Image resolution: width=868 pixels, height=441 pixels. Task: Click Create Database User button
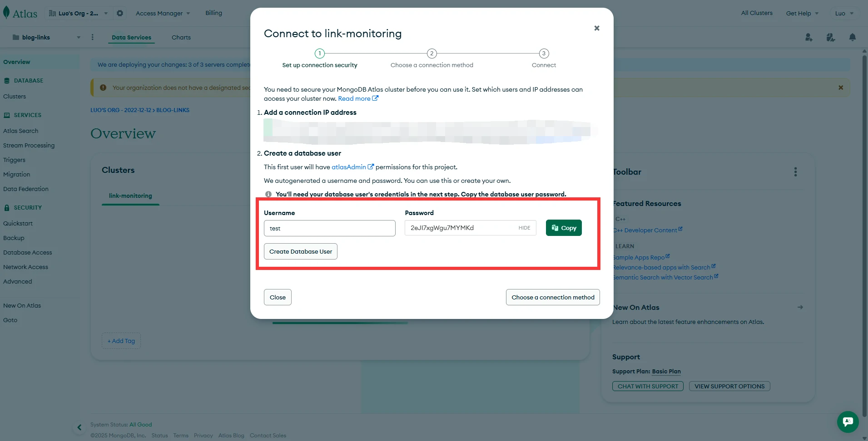(301, 251)
